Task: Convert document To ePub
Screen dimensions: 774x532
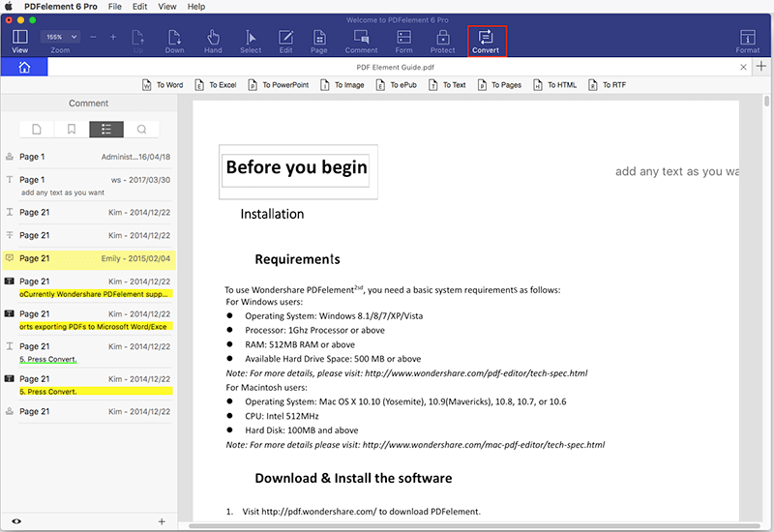Action: click(x=397, y=85)
